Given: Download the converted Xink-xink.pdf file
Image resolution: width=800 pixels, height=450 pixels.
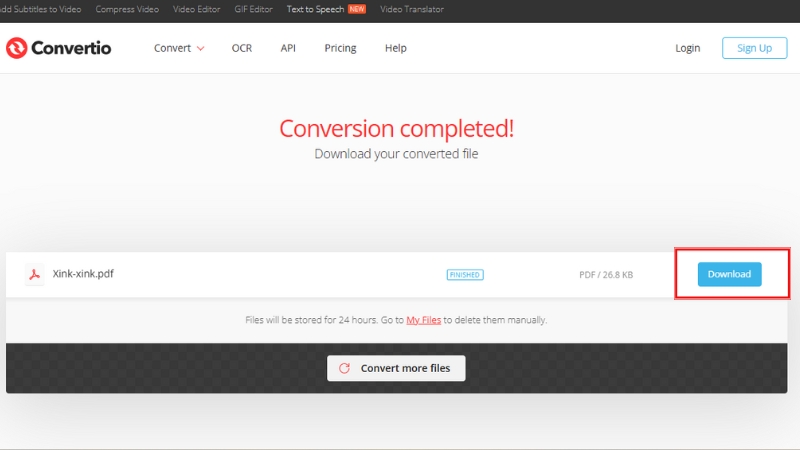Looking at the screenshot, I should pyautogui.click(x=729, y=274).
